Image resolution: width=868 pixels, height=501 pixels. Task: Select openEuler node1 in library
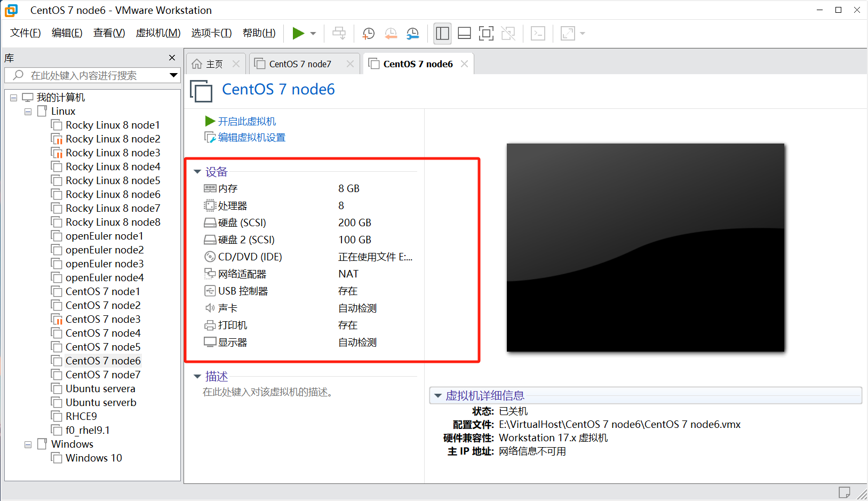click(x=104, y=236)
